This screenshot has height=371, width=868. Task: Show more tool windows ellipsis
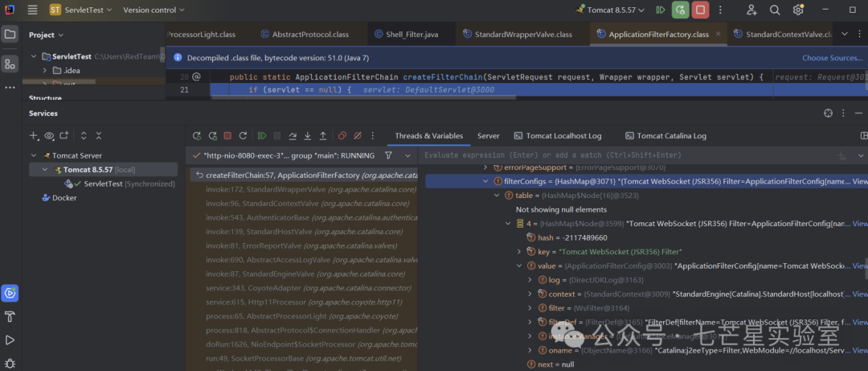[x=10, y=88]
